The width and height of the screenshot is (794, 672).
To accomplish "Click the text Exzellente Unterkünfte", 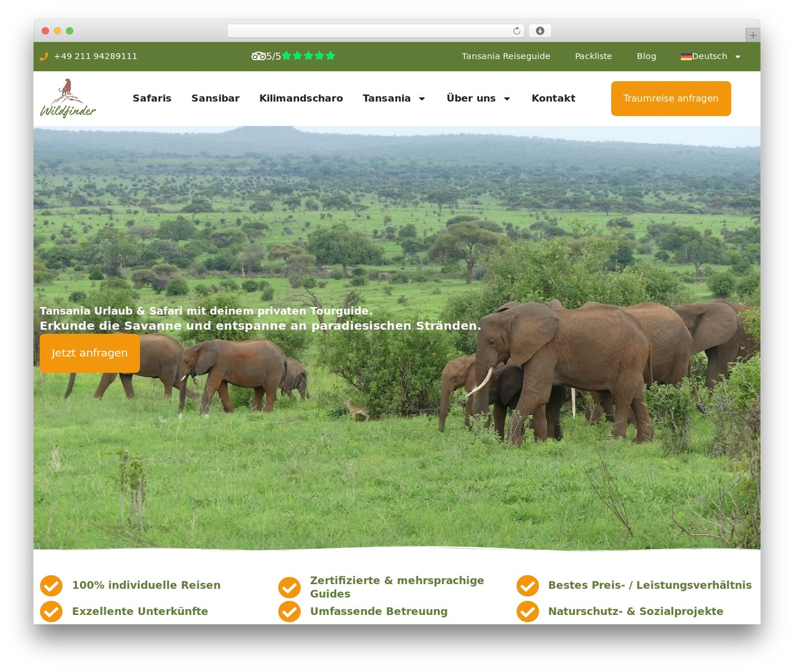I will [x=140, y=611].
